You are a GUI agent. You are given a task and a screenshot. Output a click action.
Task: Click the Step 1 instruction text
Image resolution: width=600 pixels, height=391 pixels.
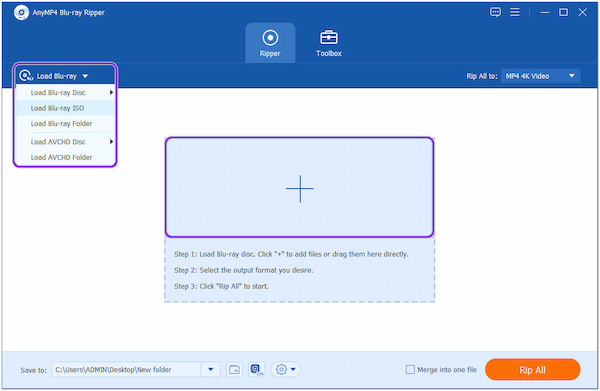pos(291,254)
